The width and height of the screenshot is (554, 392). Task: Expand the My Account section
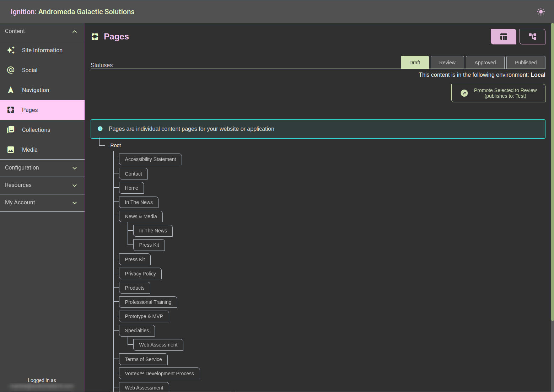click(x=42, y=203)
